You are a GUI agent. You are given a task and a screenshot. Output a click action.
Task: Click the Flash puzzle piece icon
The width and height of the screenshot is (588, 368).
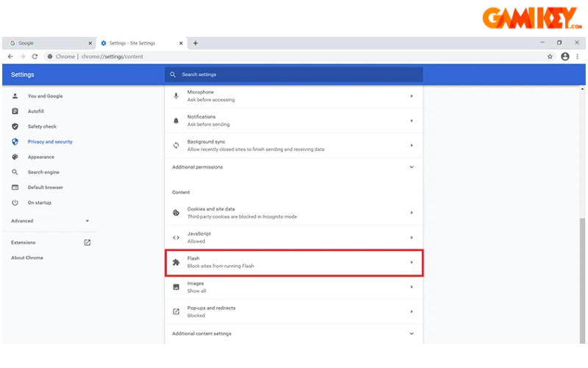(x=176, y=262)
